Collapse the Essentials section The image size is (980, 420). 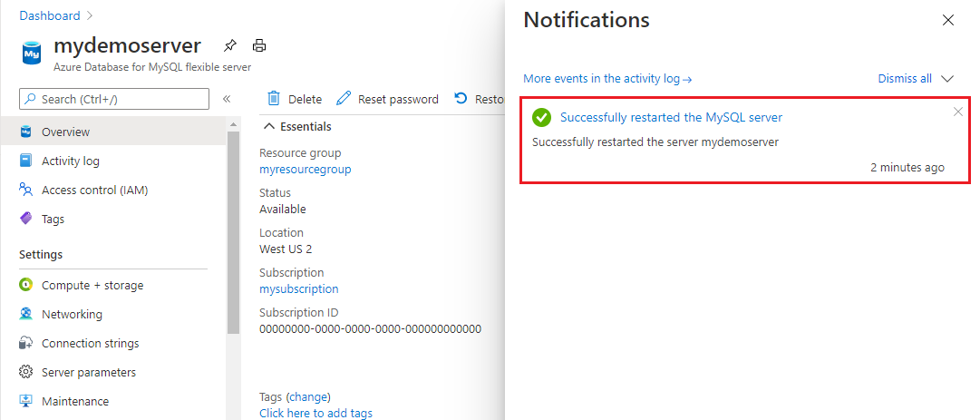click(x=269, y=127)
